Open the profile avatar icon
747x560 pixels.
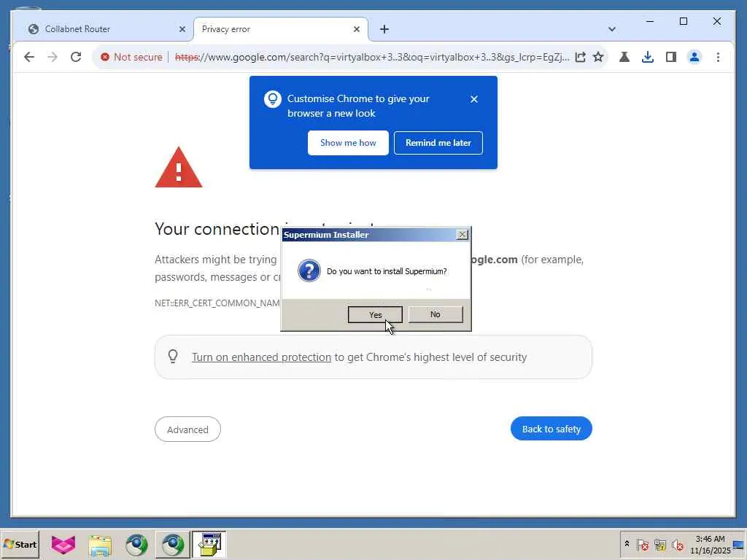[694, 57]
